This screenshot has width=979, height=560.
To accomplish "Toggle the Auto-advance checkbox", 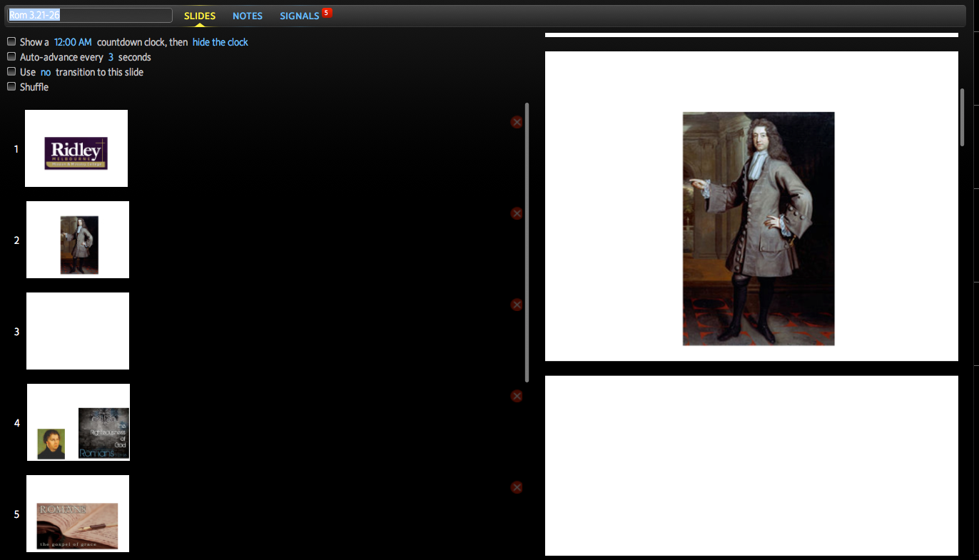I will pyautogui.click(x=11, y=57).
